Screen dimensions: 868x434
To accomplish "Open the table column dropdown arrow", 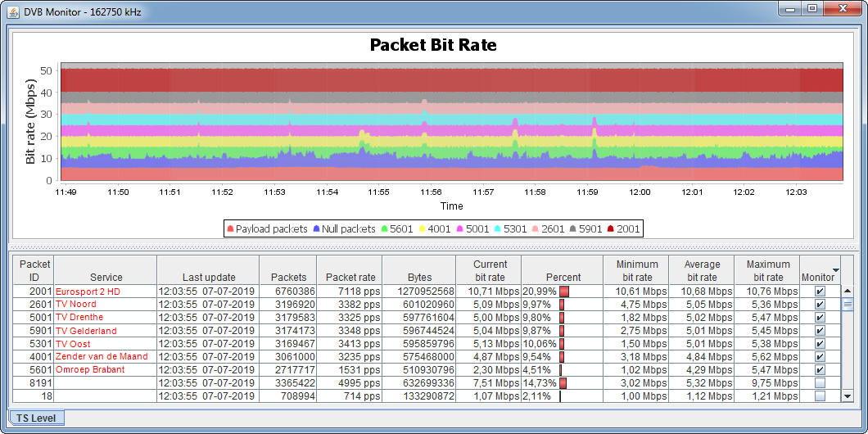I will coord(835,270).
